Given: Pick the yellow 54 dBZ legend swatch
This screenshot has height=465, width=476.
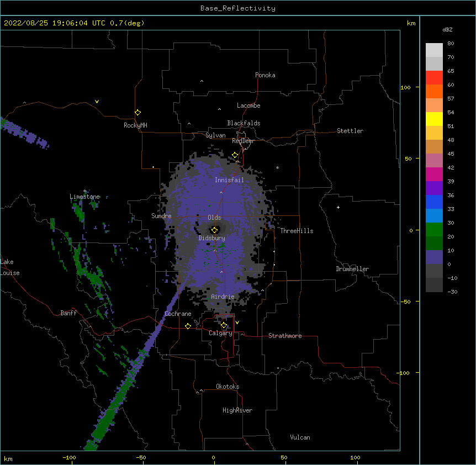Looking at the screenshot, I should 434,119.
